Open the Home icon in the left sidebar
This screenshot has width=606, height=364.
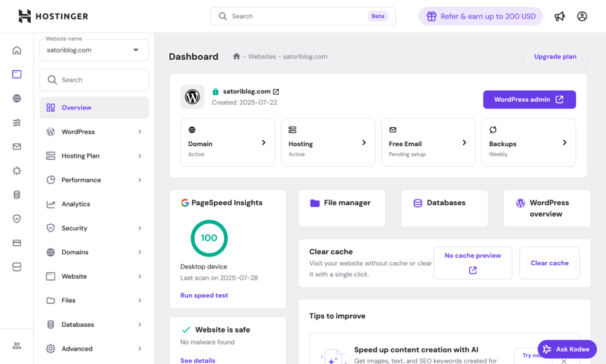click(17, 50)
